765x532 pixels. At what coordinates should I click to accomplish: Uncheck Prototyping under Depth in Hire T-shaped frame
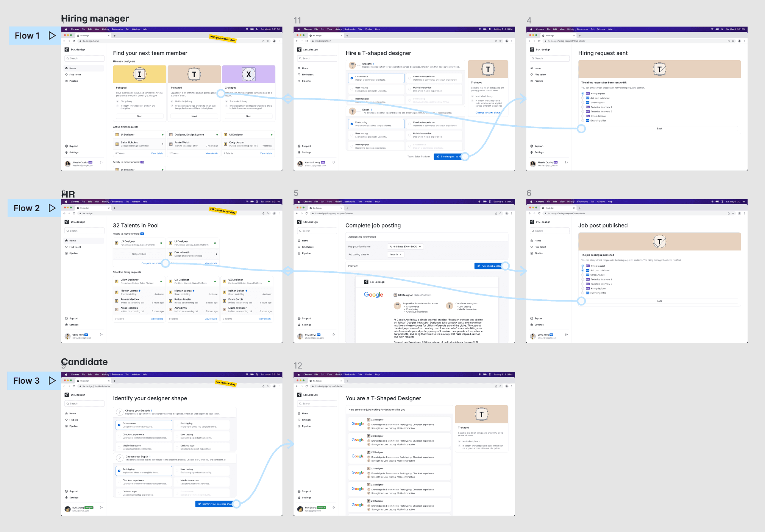pyautogui.click(x=351, y=124)
